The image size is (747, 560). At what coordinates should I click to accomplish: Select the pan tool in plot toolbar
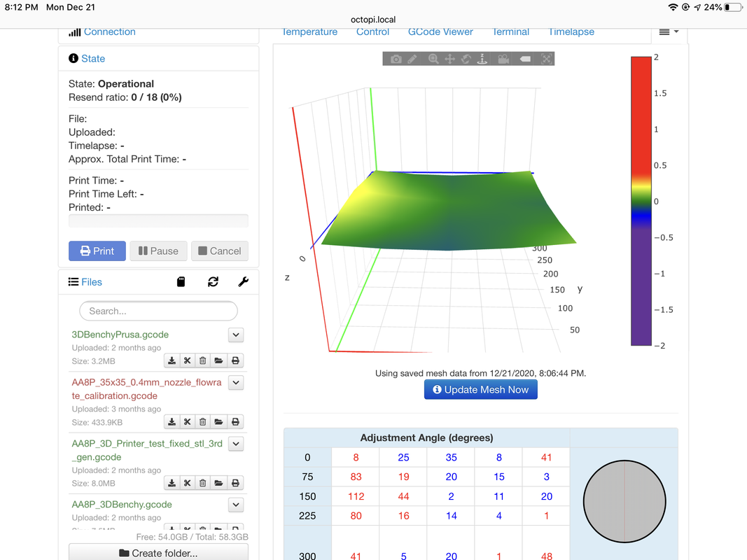[449, 59]
